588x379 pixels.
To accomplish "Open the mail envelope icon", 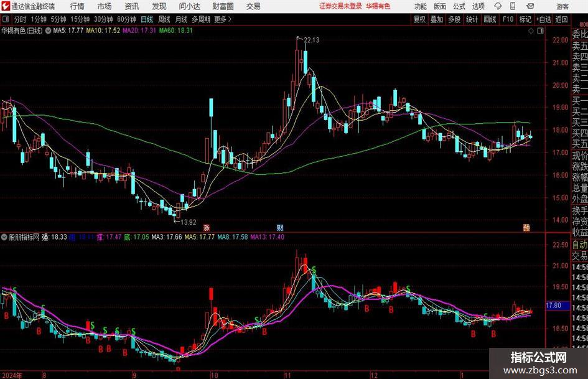I will [x=530, y=6].
